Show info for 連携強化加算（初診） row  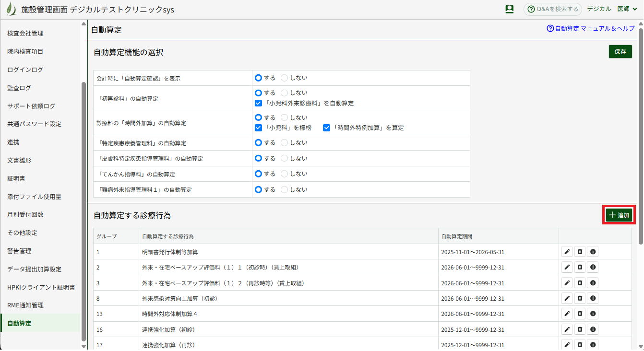(593, 329)
